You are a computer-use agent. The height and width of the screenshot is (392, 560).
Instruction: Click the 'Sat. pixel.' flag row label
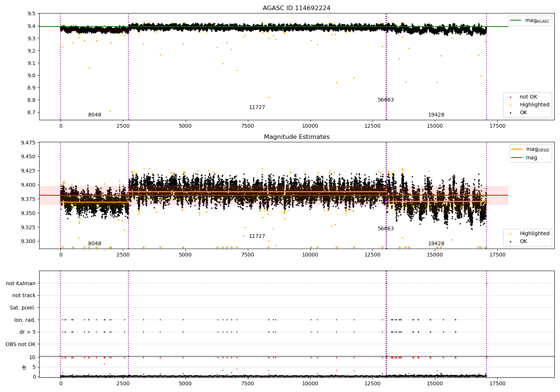coord(22,308)
